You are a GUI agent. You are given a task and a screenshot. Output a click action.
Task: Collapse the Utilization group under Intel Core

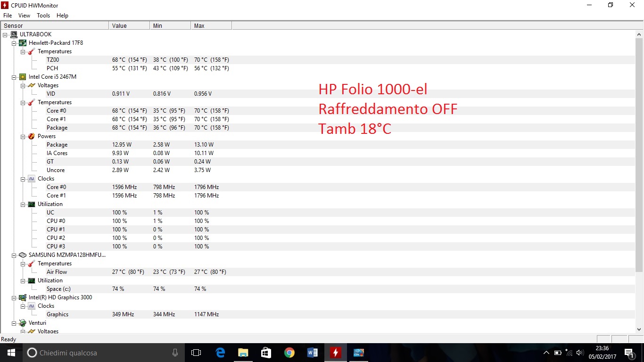pos(23,204)
